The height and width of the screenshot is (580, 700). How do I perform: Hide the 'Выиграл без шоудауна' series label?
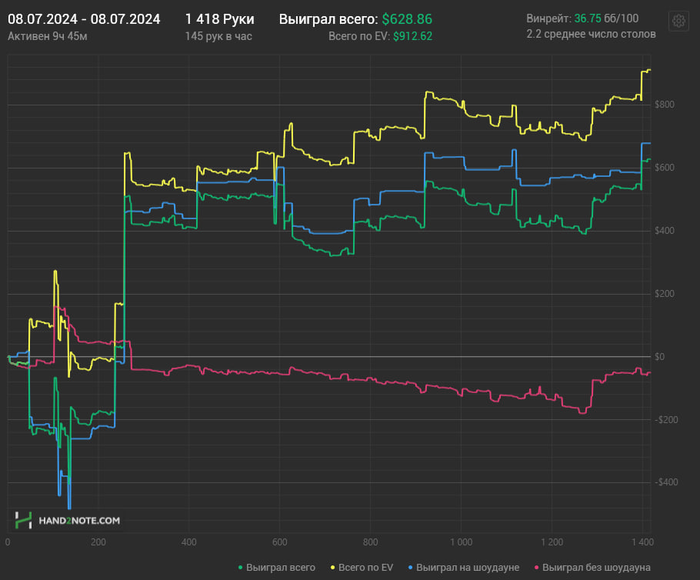click(x=596, y=567)
